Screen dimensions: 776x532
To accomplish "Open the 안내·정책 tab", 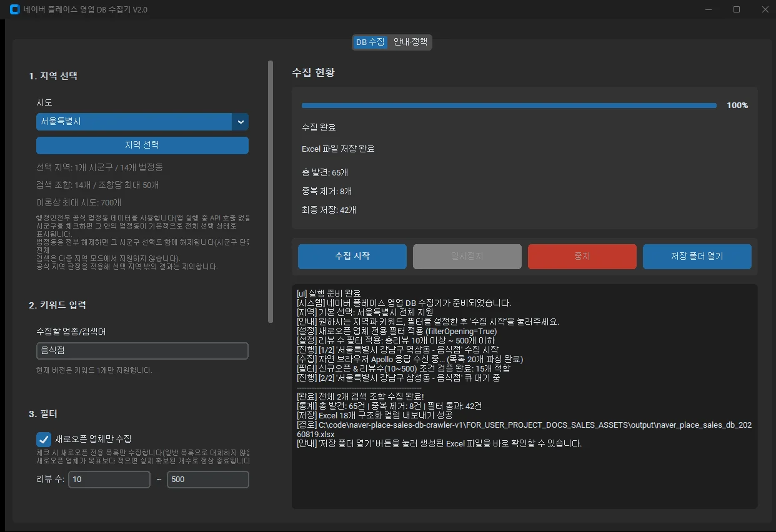I will [410, 42].
